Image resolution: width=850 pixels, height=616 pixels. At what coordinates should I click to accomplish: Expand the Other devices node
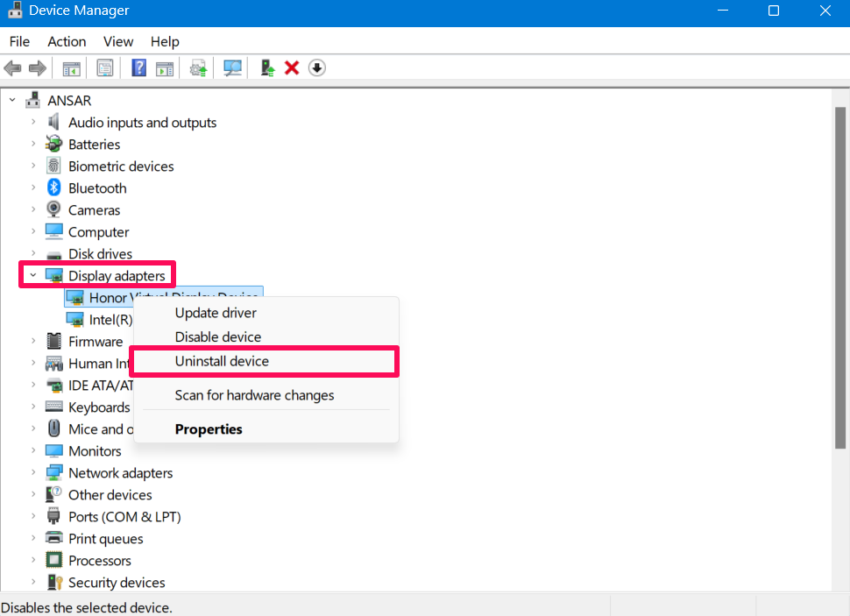(33, 494)
